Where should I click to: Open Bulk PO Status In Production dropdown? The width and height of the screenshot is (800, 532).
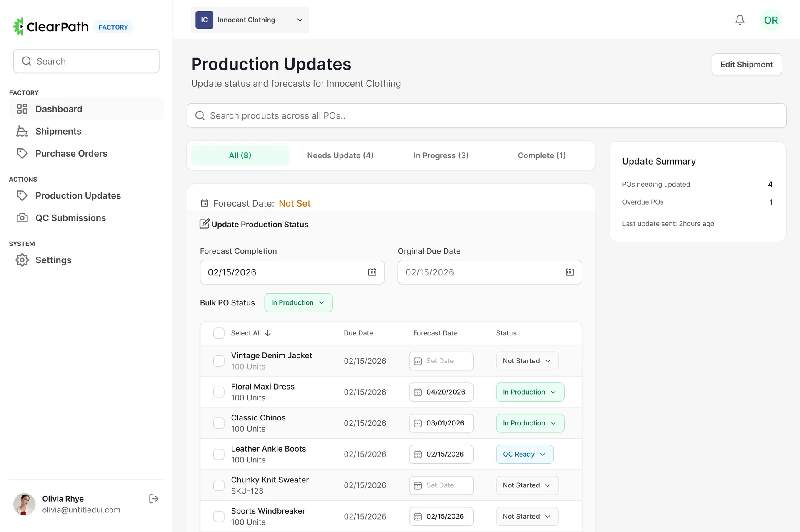tap(298, 302)
